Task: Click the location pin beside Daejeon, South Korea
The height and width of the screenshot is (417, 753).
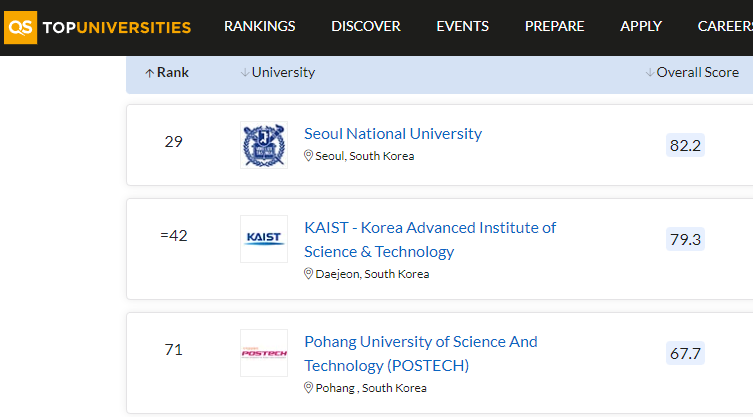Action: [x=308, y=273]
